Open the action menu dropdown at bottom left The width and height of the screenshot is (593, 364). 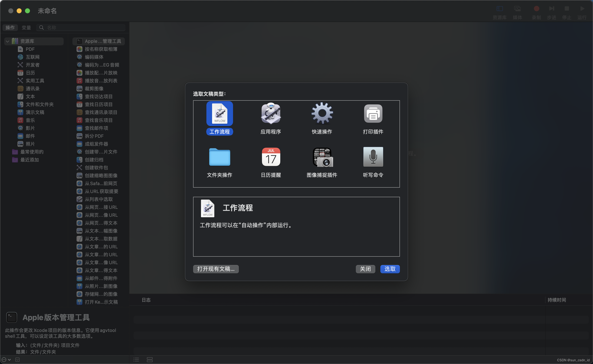6,359
